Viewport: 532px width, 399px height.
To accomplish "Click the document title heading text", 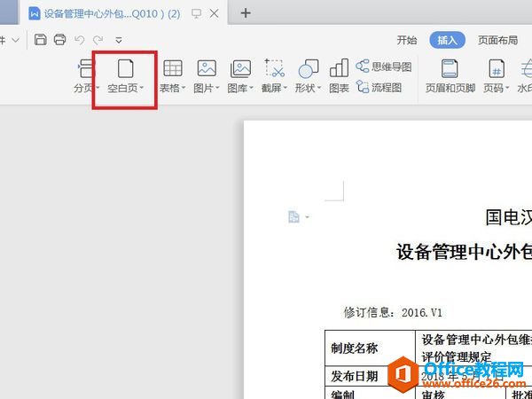I will click(x=463, y=252).
